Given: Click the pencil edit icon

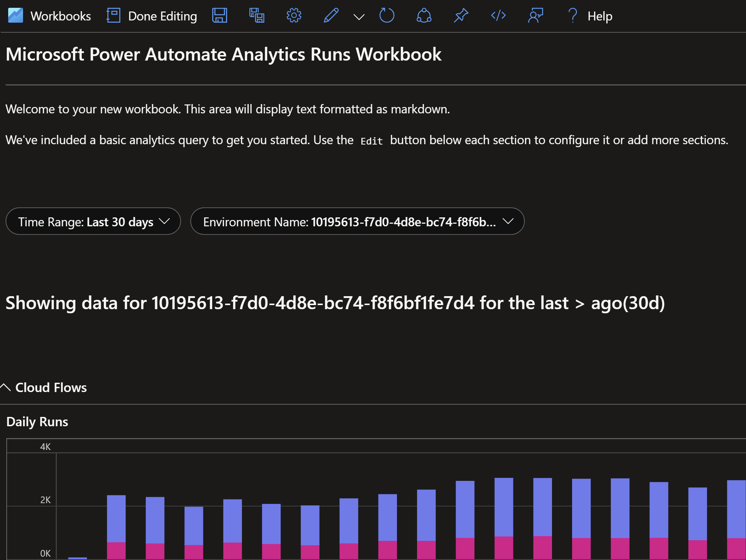Looking at the screenshot, I should click(x=331, y=16).
